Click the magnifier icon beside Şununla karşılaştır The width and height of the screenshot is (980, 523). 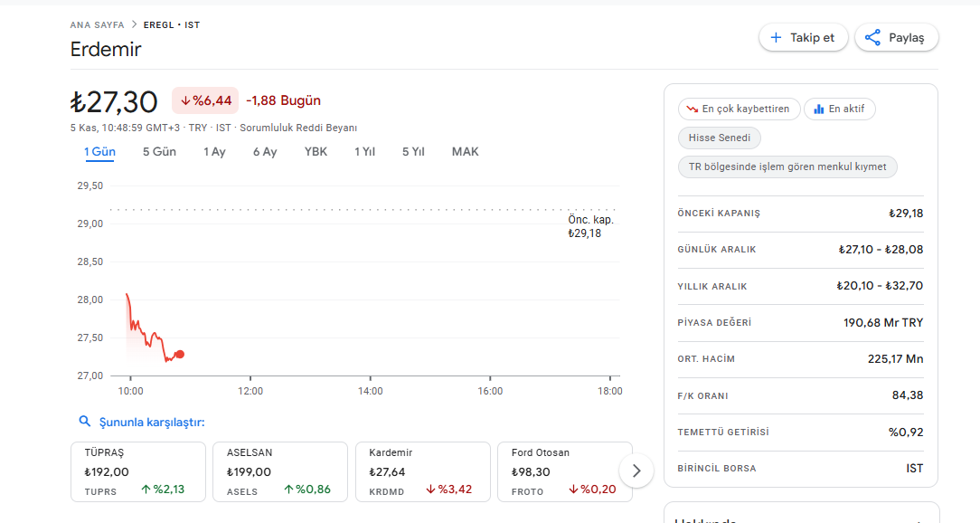click(x=85, y=422)
